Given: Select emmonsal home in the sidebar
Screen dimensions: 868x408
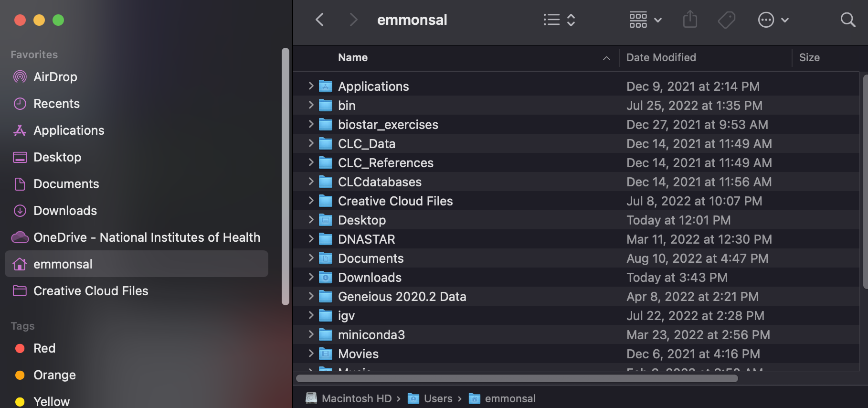Looking at the screenshot, I should click(x=136, y=264).
